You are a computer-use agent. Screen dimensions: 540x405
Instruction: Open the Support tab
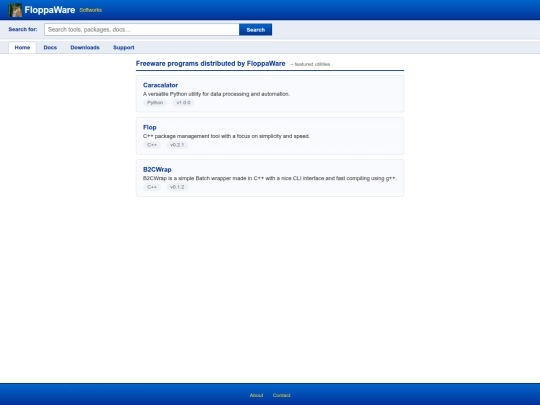coord(124,48)
